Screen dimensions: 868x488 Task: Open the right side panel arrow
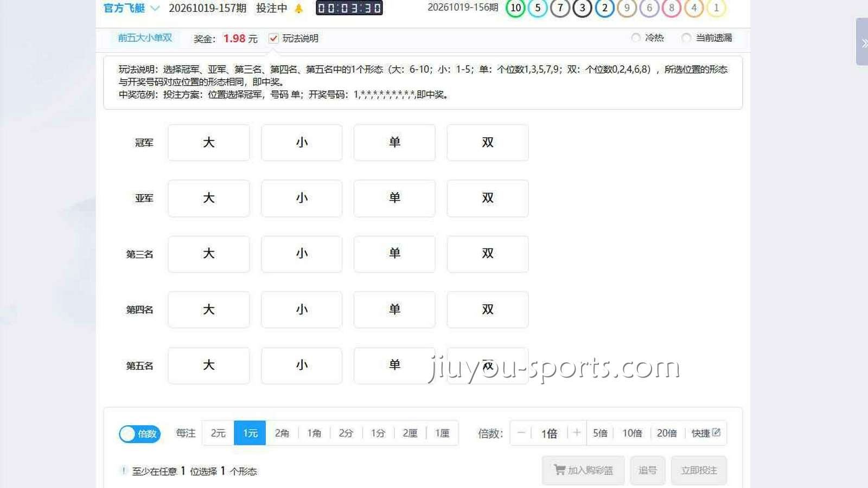coord(862,42)
